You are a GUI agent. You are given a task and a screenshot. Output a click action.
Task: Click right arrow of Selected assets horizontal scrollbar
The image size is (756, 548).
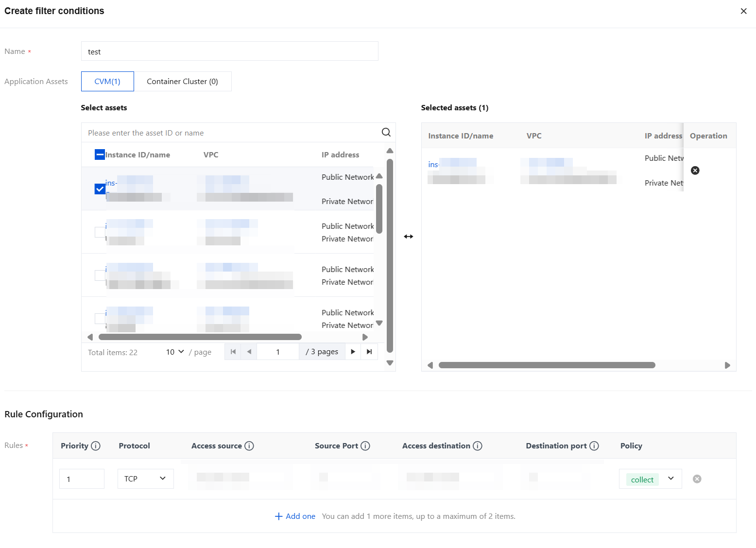(727, 365)
